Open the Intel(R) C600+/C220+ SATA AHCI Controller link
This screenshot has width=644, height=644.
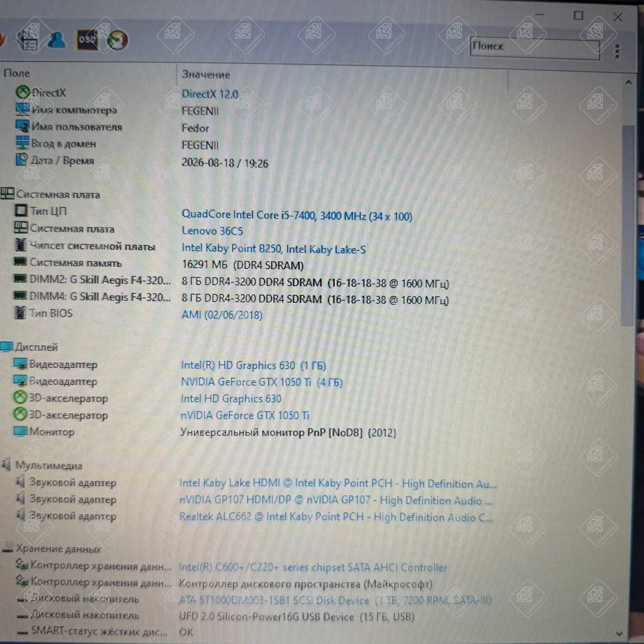click(313, 568)
